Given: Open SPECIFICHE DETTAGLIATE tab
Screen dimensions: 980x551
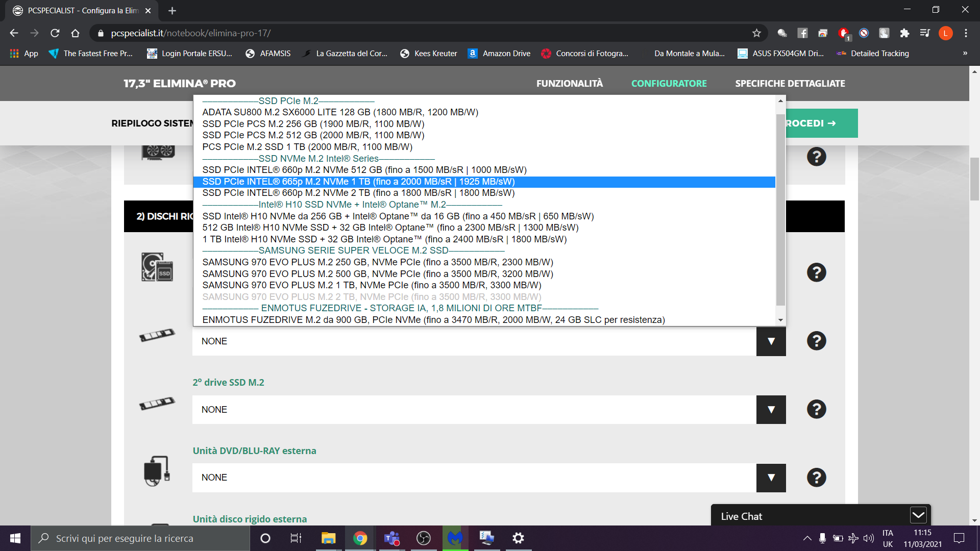Looking at the screenshot, I should (x=790, y=84).
